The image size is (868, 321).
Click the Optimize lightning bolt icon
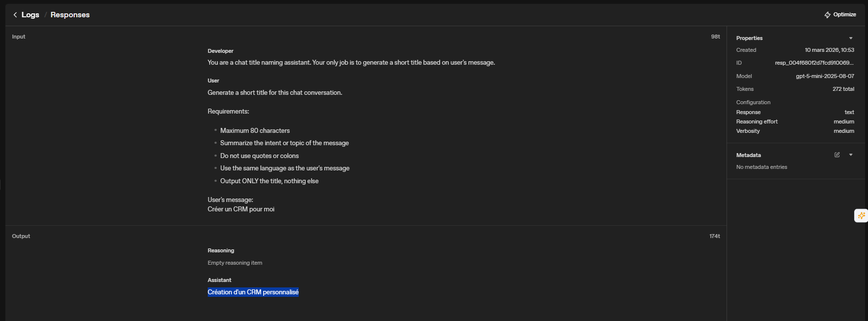827,15
